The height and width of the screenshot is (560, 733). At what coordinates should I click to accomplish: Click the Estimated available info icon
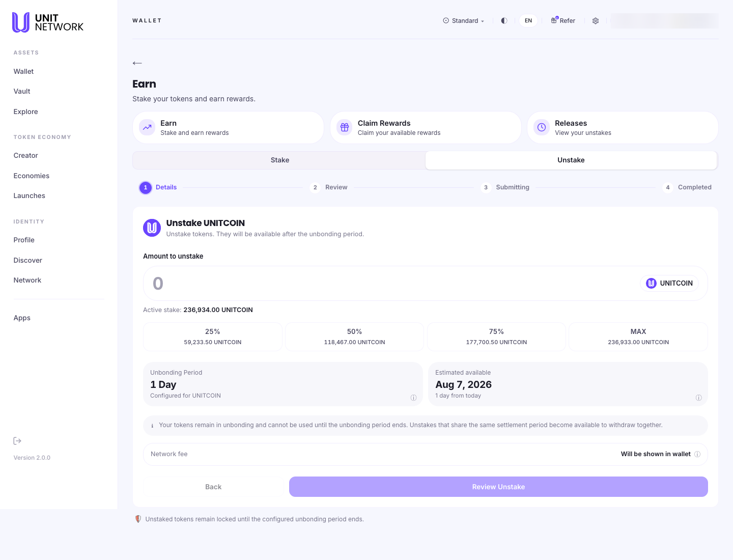tap(698, 398)
